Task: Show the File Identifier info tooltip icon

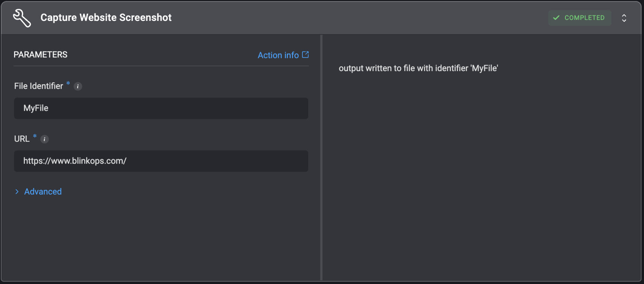Action: click(x=78, y=86)
